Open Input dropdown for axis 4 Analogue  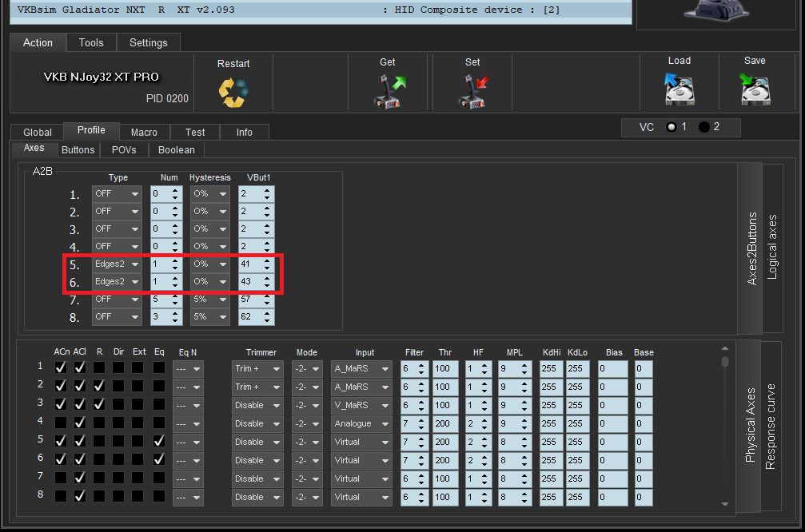(361, 423)
